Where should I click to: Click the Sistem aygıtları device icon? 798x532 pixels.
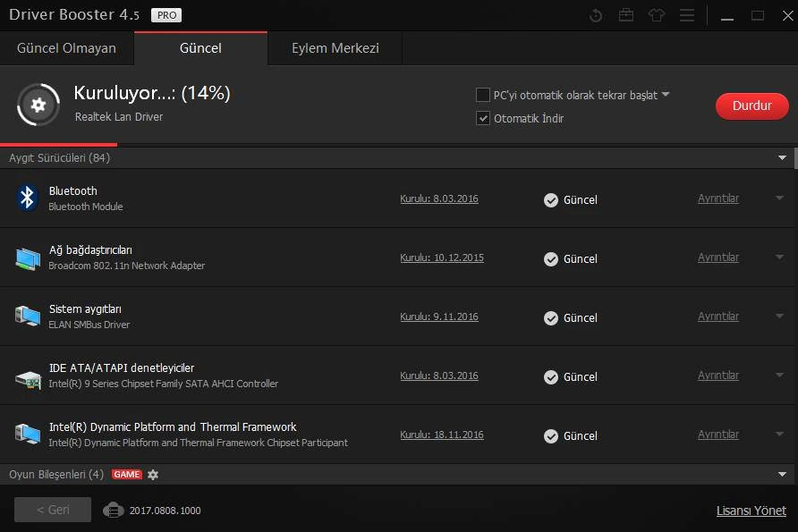[28, 317]
